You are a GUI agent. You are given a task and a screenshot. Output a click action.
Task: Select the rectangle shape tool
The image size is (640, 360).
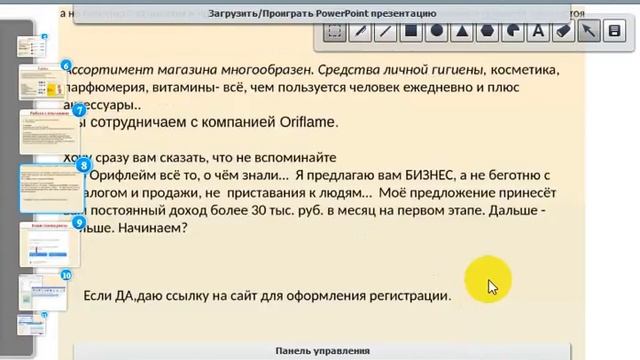pos(411,31)
